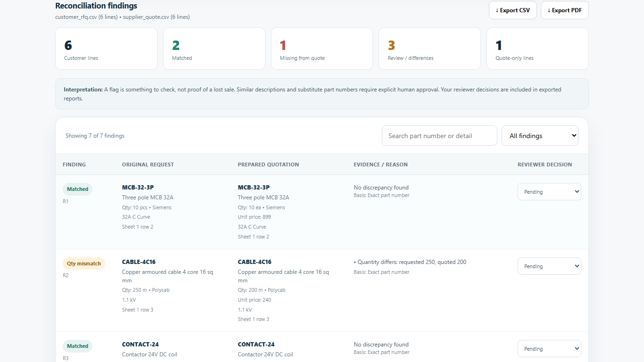Click 'Showing 7 of 7 findings' text

coord(95,136)
